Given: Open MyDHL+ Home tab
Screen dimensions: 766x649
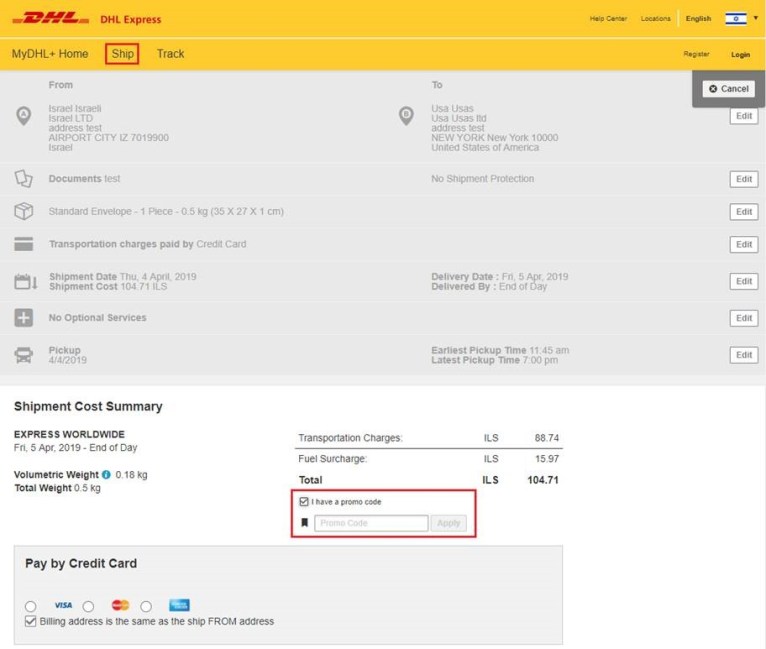Looking at the screenshot, I should pos(50,54).
